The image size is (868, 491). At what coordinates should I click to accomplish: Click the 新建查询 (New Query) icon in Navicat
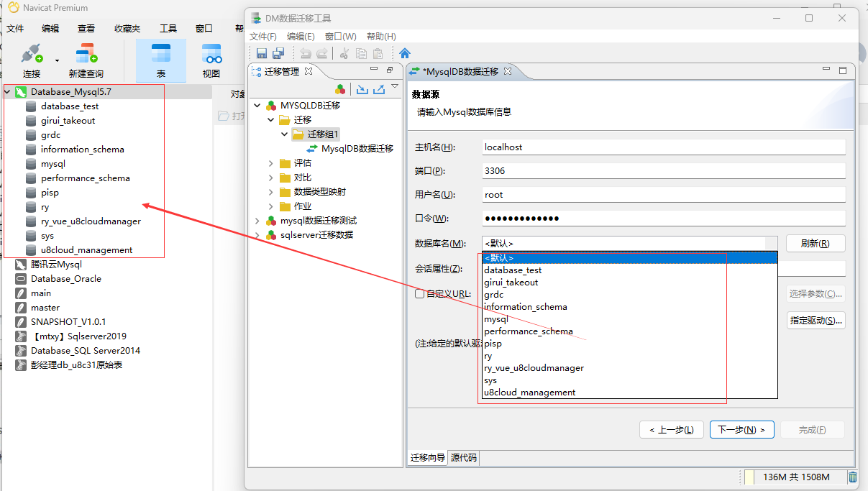(86, 54)
